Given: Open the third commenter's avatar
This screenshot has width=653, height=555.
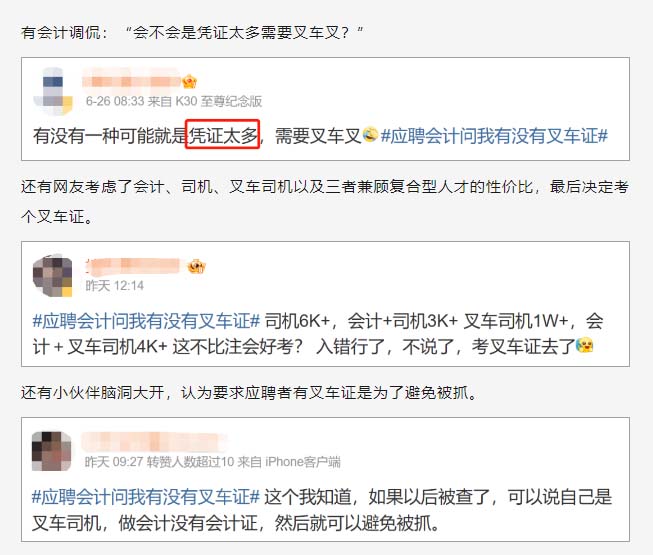Looking at the screenshot, I should point(52,451).
